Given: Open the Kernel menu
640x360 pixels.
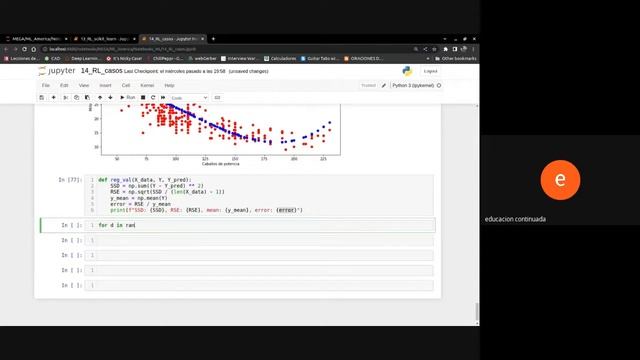Looking at the screenshot, I should 147,85.
